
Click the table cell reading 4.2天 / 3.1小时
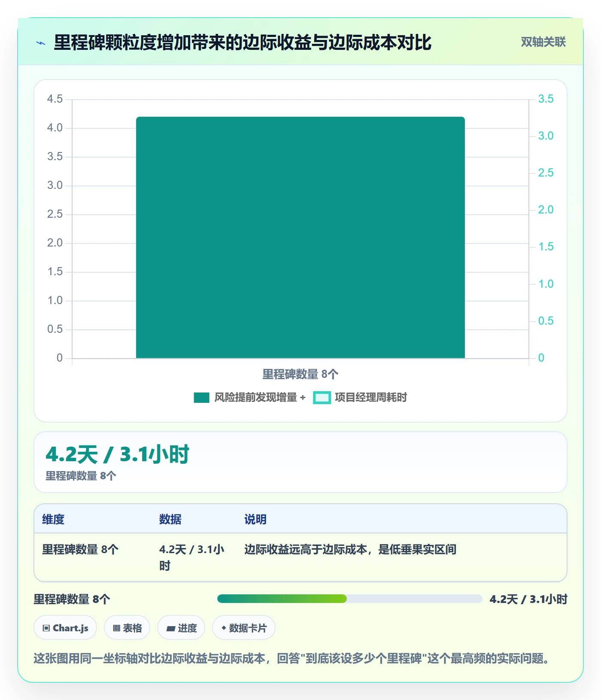point(192,557)
